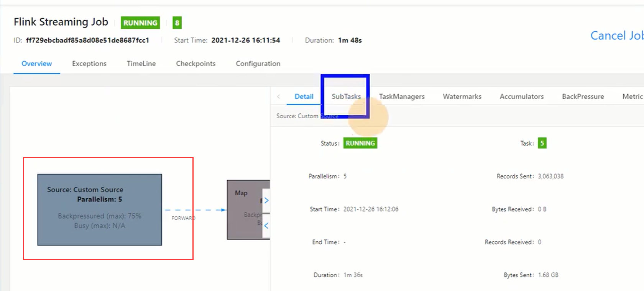This screenshot has height=291, width=644.
Task: Click the Detail duration 1m 36s
Action: pos(353,275)
